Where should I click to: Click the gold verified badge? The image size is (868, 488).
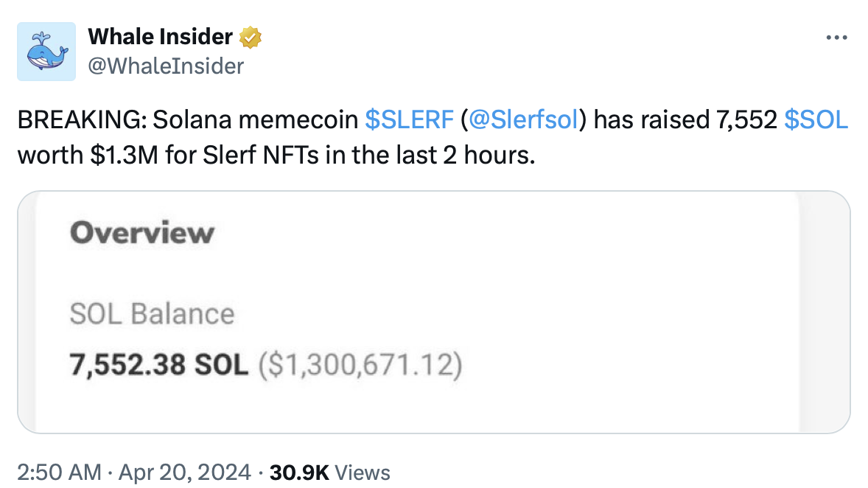click(251, 37)
